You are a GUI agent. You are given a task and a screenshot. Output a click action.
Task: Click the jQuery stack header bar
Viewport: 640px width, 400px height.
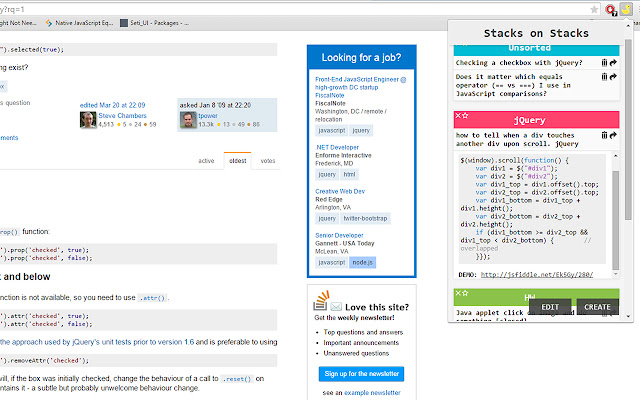click(536, 120)
